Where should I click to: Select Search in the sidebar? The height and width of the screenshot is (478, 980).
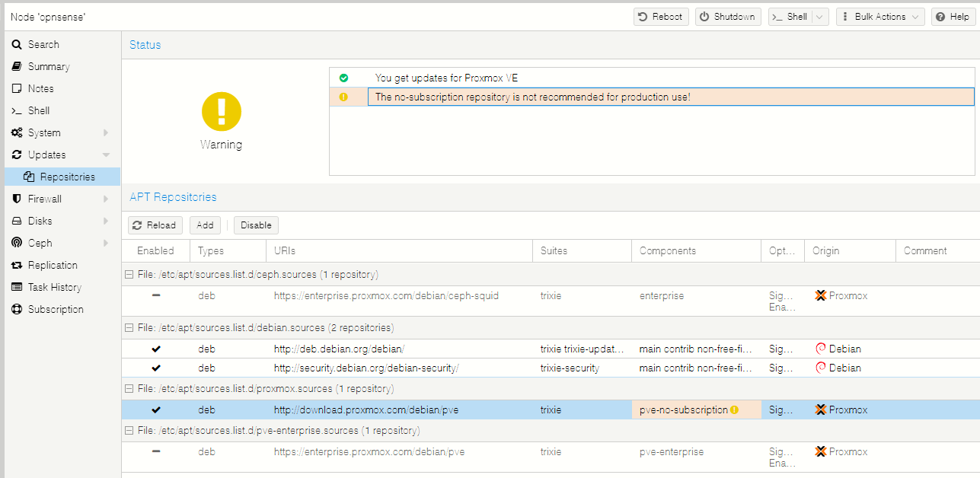click(62, 44)
